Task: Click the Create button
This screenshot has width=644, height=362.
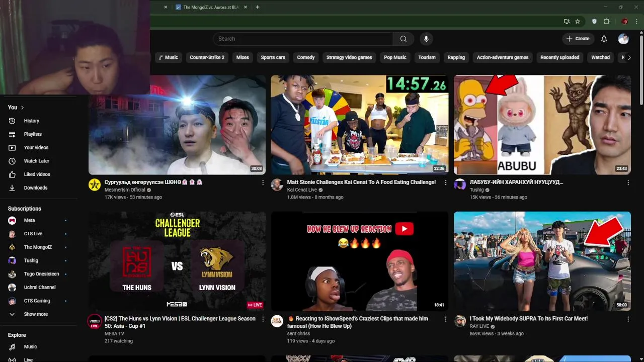Action: click(x=578, y=39)
